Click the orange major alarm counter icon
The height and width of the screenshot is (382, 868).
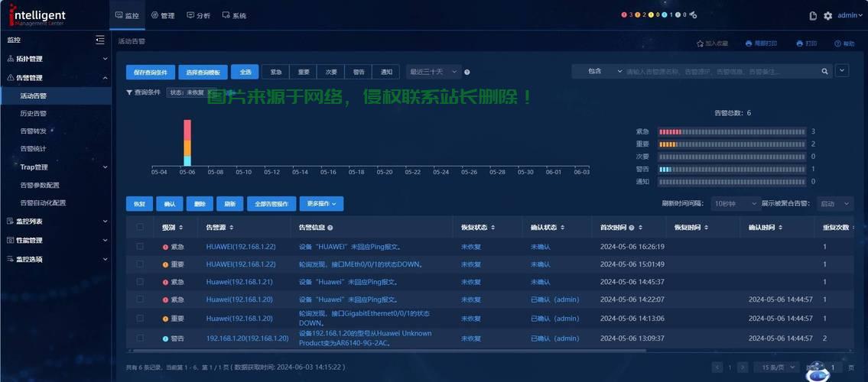point(637,15)
